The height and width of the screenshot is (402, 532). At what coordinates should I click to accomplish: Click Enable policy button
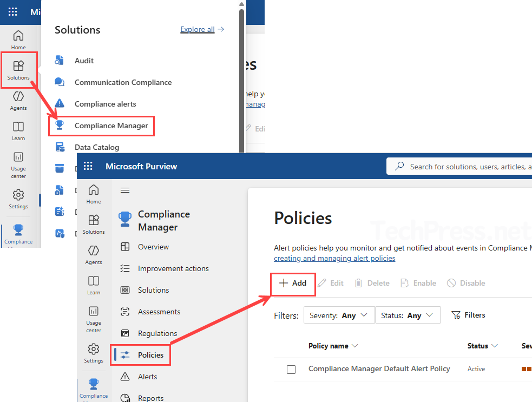tap(418, 284)
